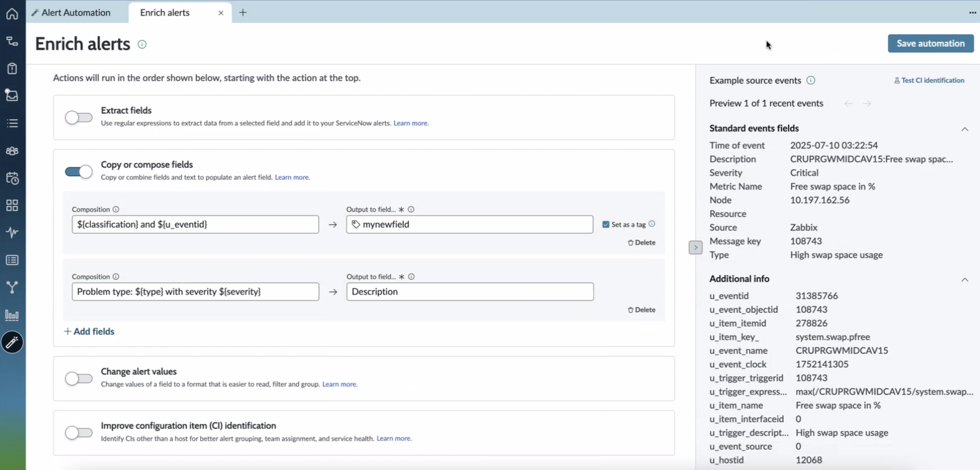Screen dimensions: 980x470
Task: Open Learn more link under CI identification
Action: click(x=394, y=439)
